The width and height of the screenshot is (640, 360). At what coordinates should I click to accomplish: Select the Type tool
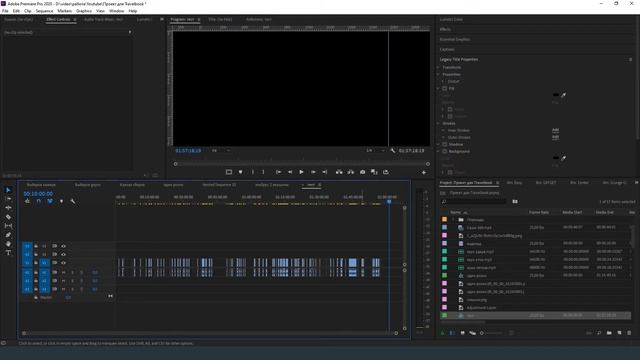point(8,253)
